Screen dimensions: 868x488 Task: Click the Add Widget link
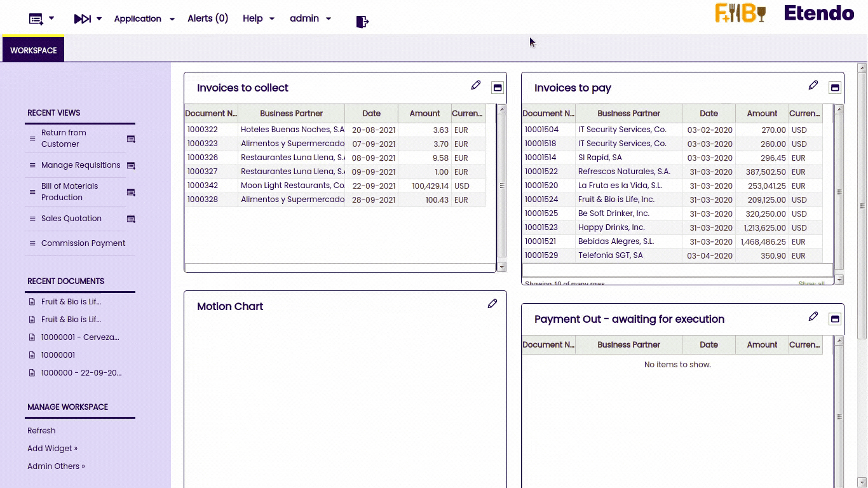[x=52, y=449]
